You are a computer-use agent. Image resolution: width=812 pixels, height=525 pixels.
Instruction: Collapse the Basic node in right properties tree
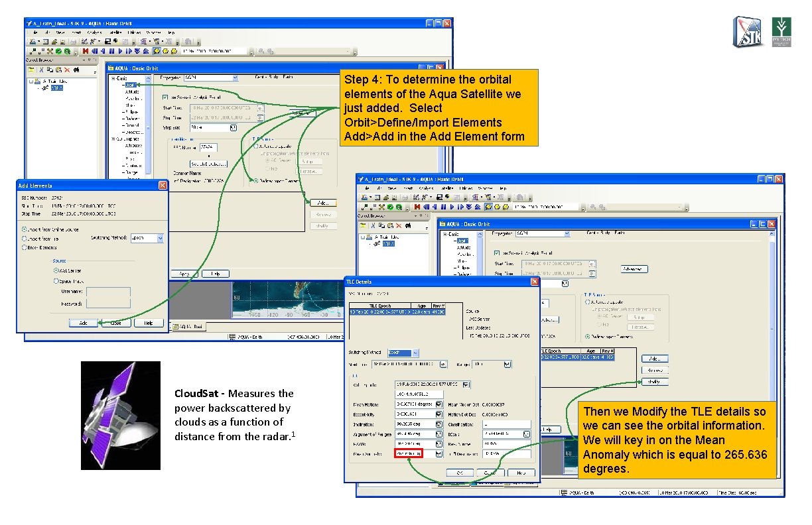pyautogui.click(x=444, y=234)
